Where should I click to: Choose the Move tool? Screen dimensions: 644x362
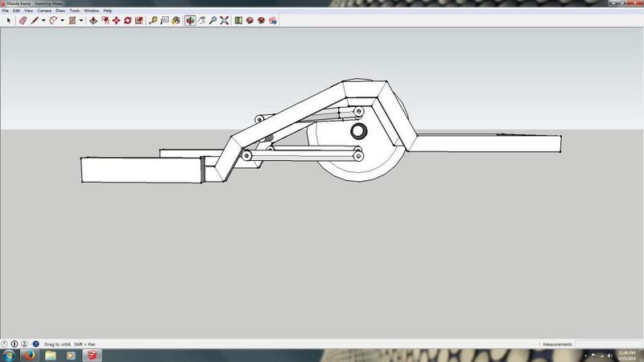[118, 20]
